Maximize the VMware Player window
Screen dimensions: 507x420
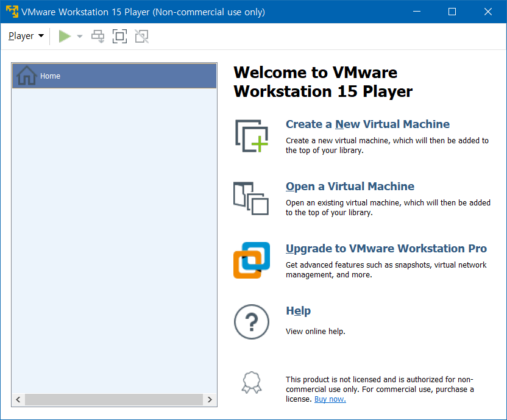pyautogui.click(x=452, y=12)
